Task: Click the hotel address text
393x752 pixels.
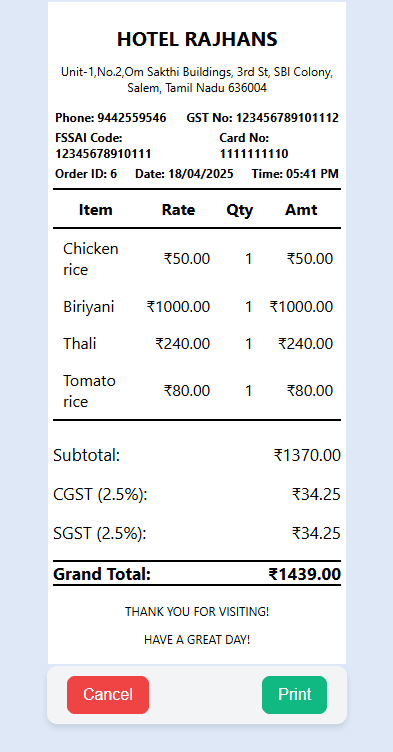Action: 197,80
